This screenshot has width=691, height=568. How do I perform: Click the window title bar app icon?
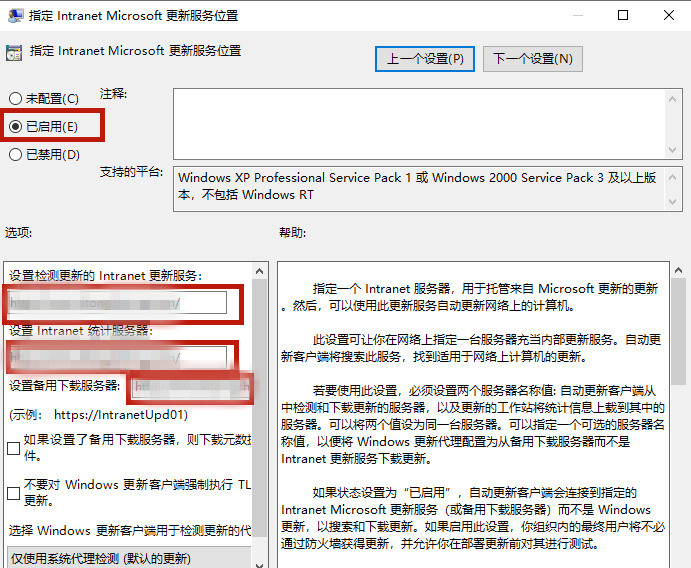click(x=15, y=15)
